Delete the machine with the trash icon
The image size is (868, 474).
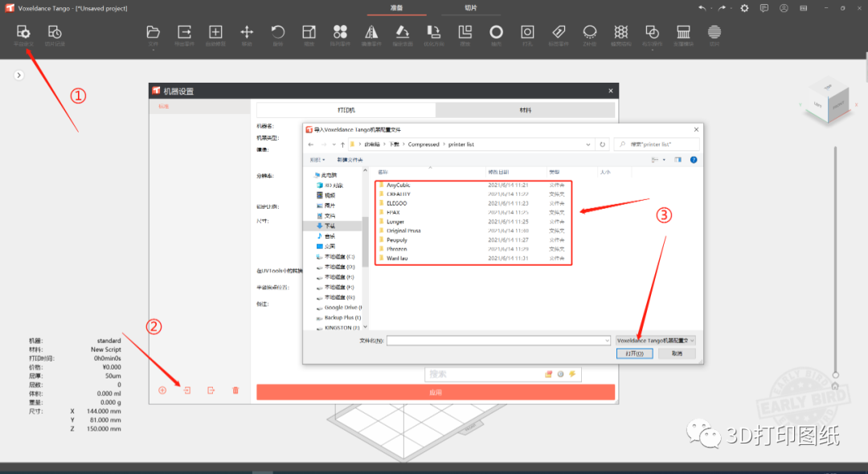235,390
